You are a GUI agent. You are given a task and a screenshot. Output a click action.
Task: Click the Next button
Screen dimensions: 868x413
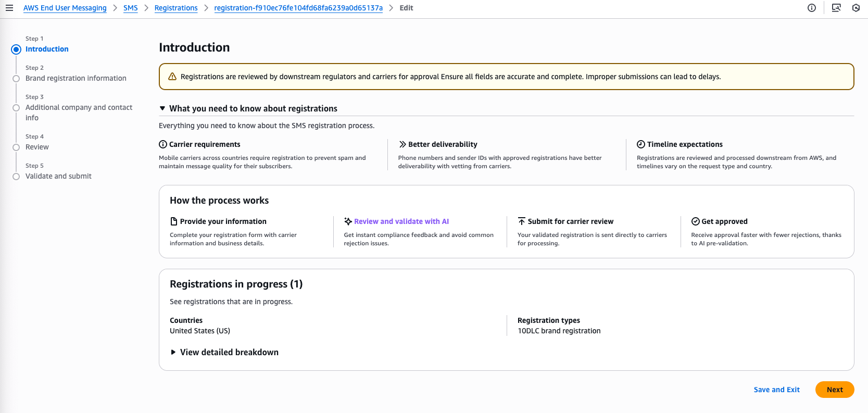pos(834,390)
